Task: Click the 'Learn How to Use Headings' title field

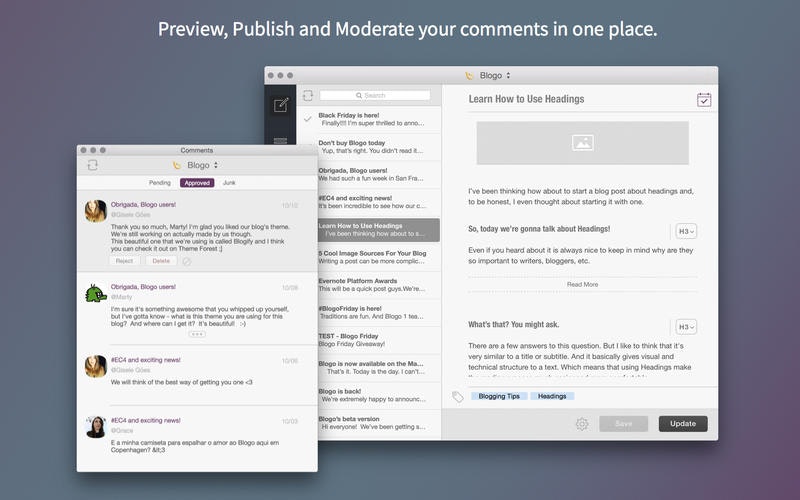Action: [x=526, y=99]
